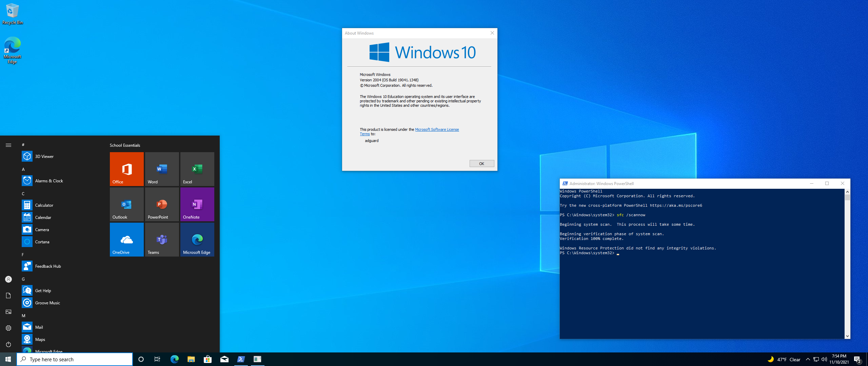Open the user account icon in Start menu
The height and width of the screenshot is (366, 868).
8,279
